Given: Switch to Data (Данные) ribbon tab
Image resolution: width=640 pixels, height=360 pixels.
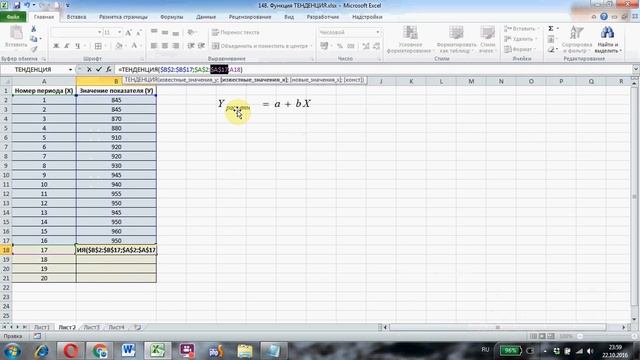Looking at the screenshot, I should 206,17.
